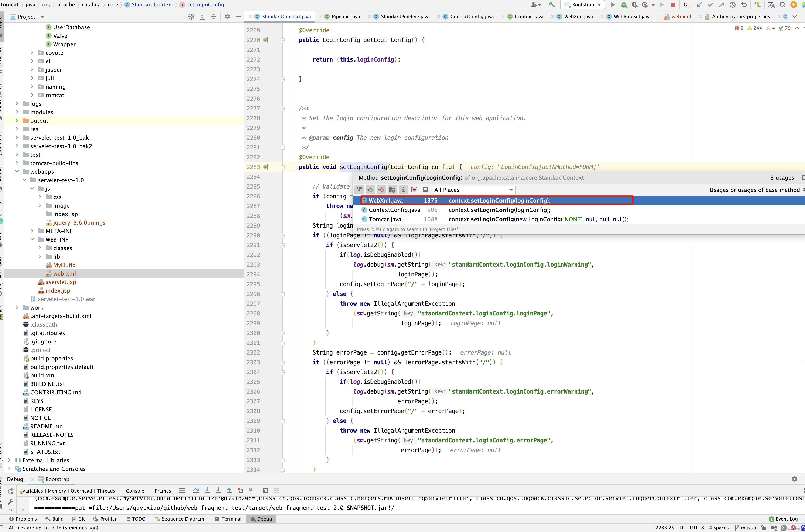Viewport: 805px width, 532px height.
Task: Step into in debugger toolbar
Action: click(x=207, y=491)
